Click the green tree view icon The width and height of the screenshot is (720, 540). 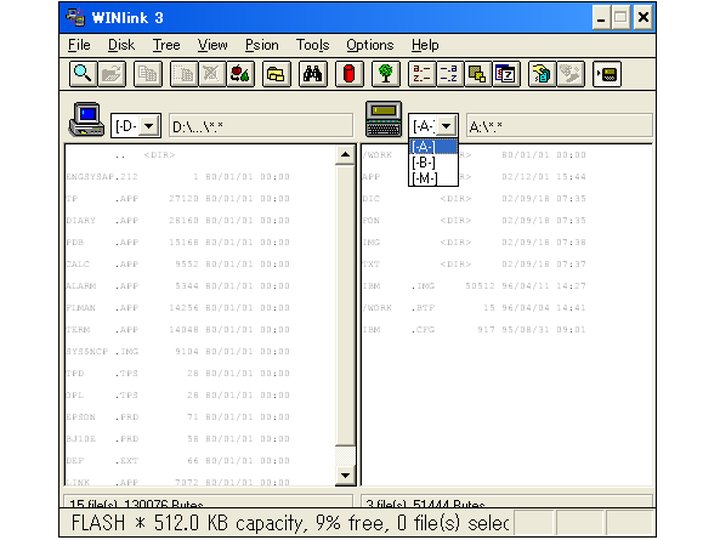(386, 74)
